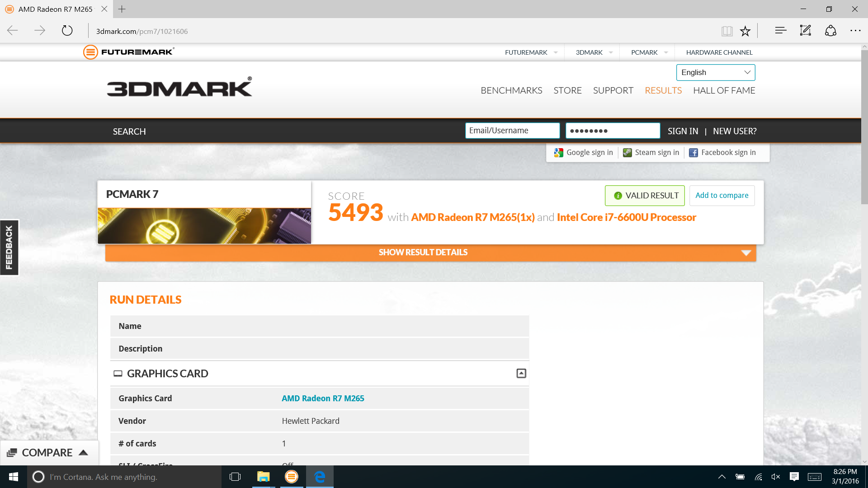Collapse the Graphics Card section toggle
The height and width of the screenshot is (488, 868).
click(x=521, y=373)
